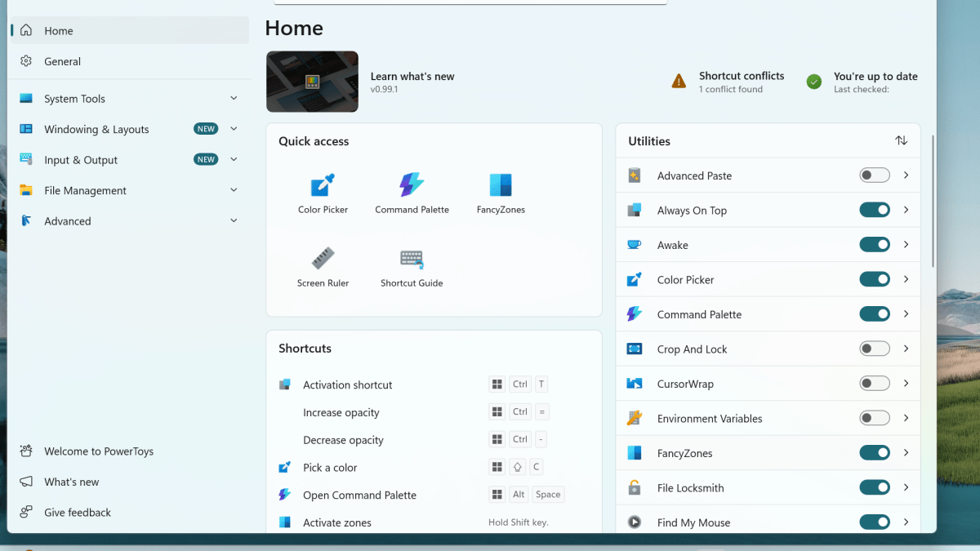Select File Management in navigation

coord(131,190)
